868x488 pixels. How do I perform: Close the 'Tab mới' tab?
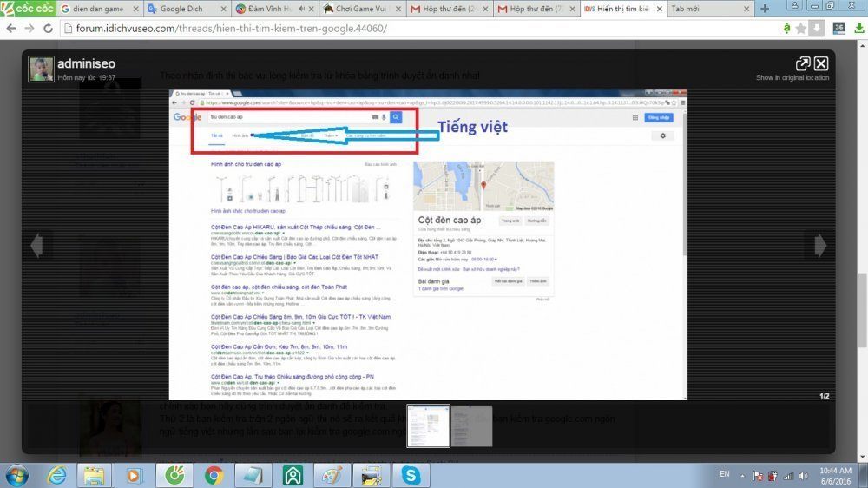pos(746,9)
